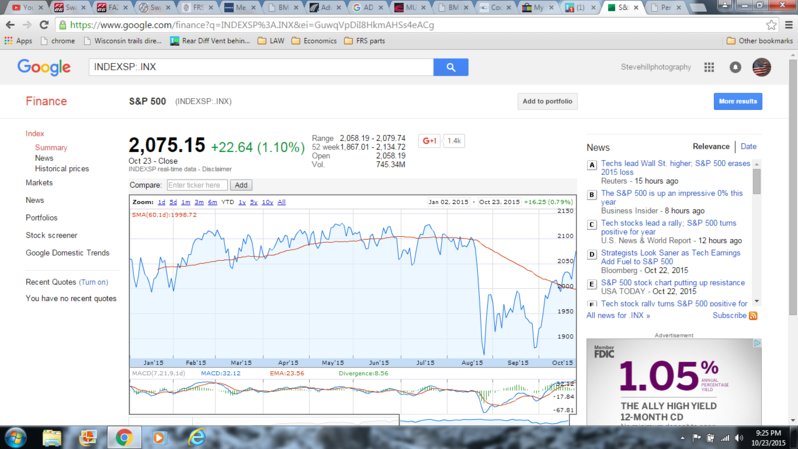Click the RSS Subscribe feed icon
Viewport: 798px width, 449px height.
pos(753,316)
